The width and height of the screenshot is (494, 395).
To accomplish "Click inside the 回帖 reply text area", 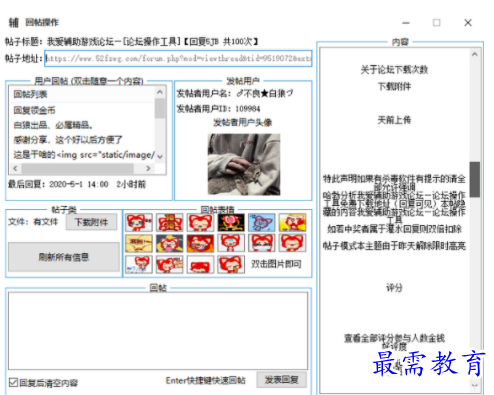I will coord(158,331).
